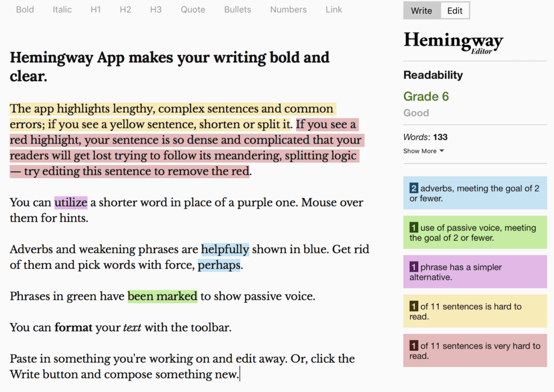
Task: Switch to Edit mode
Action: pyautogui.click(x=454, y=11)
